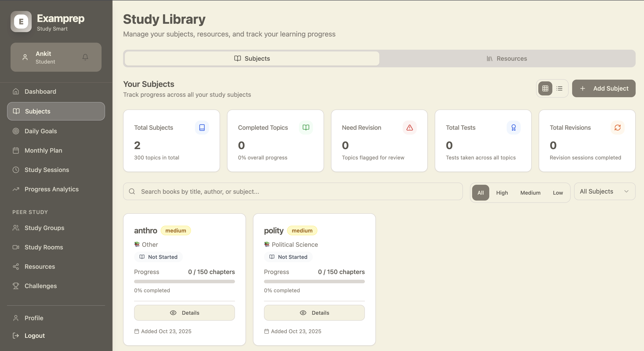Click the Study Rooms video camera icon

(16, 247)
